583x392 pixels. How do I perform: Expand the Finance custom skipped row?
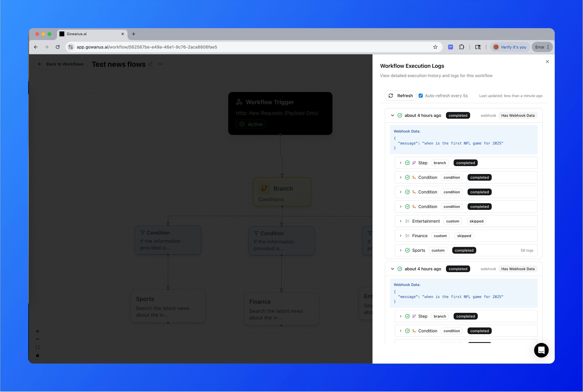(x=400, y=236)
